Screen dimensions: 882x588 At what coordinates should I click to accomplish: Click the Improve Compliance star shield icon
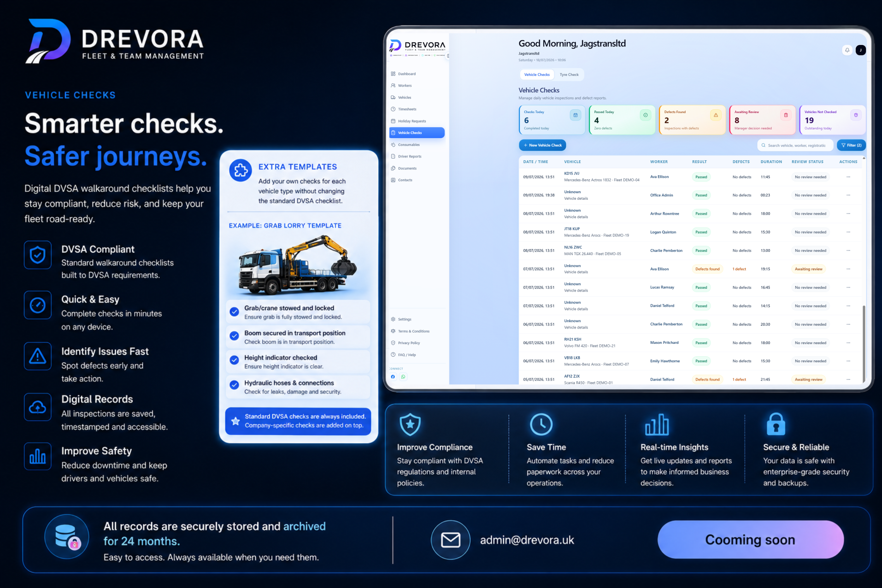pyautogui.click(x=410, y=424)
